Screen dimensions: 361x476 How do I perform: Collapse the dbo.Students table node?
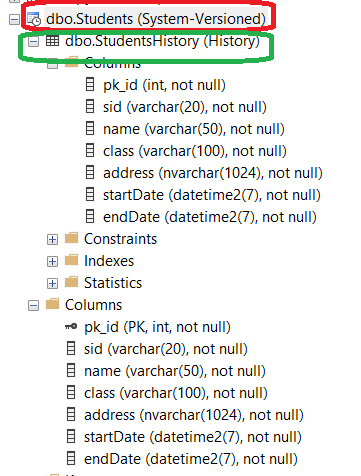(x=14, y=20)
